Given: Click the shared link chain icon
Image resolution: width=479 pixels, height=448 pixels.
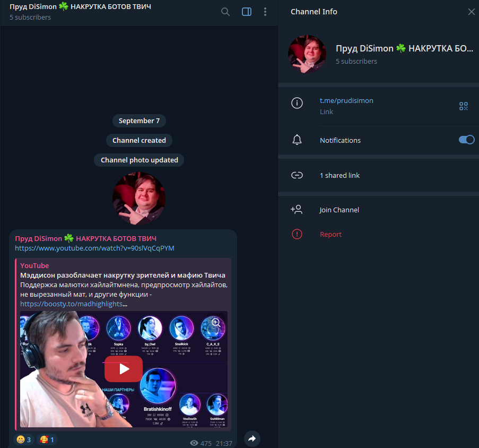Looking at the screenshot, I should coord(297,175).
